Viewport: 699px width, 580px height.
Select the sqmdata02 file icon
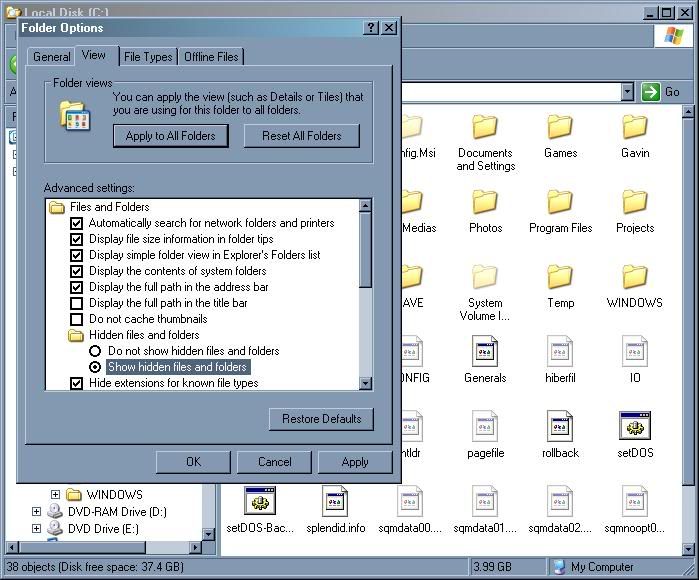[560, 501]
